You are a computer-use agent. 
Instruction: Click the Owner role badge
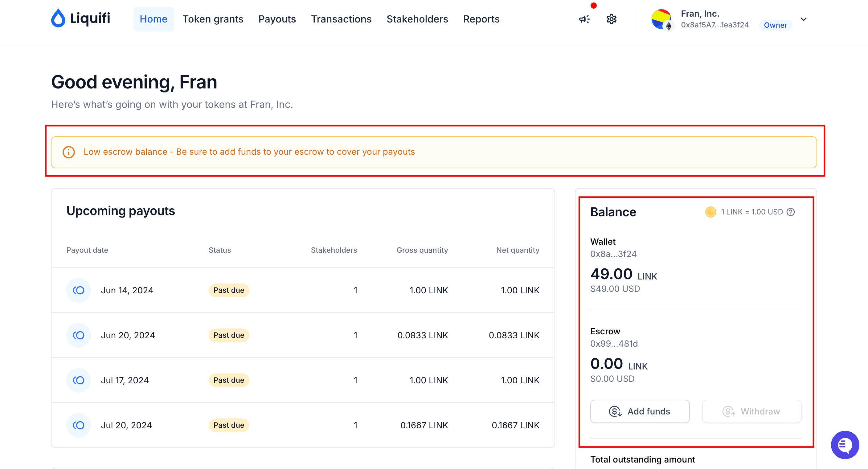(x=775, y=25)
